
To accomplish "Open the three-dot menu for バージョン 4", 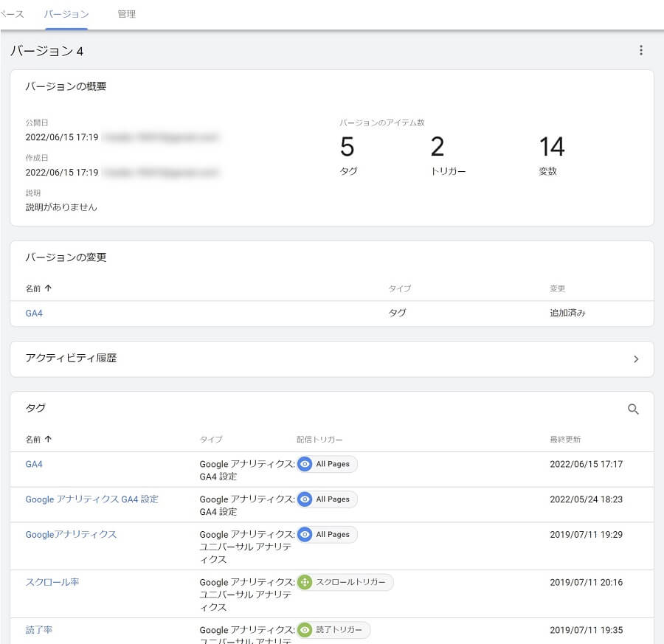I will [640, 50].
